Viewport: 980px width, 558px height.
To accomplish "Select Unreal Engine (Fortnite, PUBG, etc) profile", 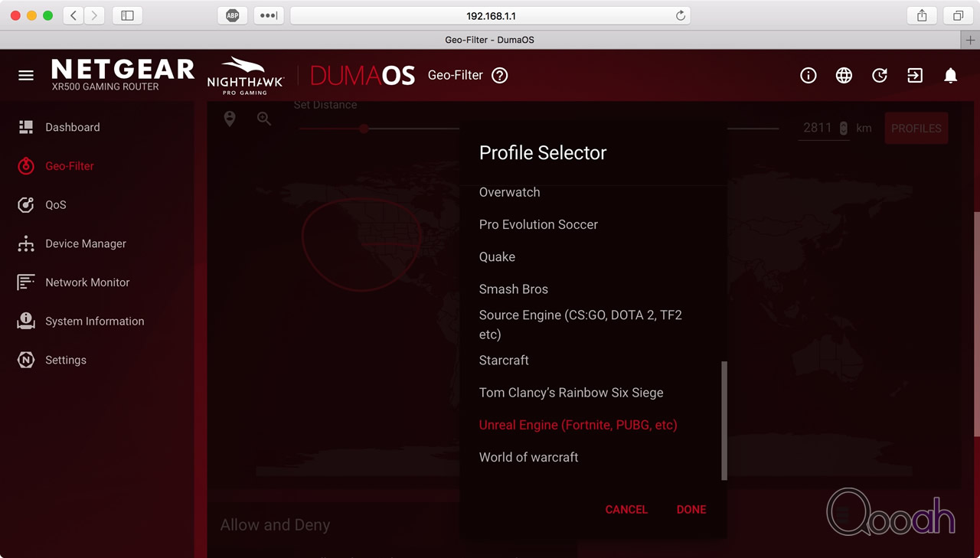I will pos(578,425).
